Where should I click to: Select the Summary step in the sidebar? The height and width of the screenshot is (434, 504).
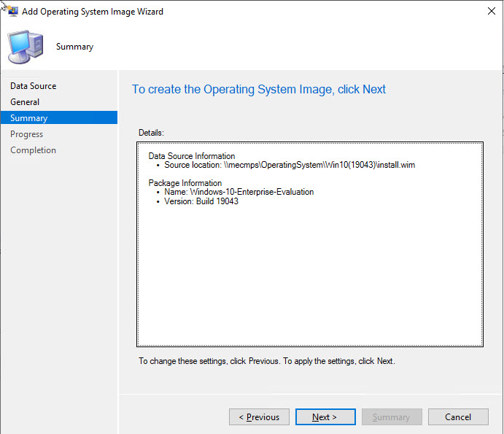[x=29, y=118]
